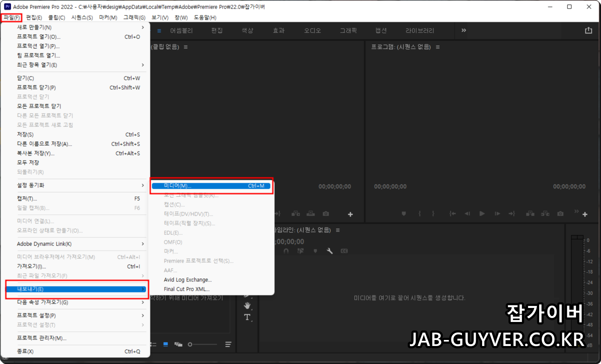Toggle Linked Selection in timeline
The image size is (601, 364).
click(300, 251)
